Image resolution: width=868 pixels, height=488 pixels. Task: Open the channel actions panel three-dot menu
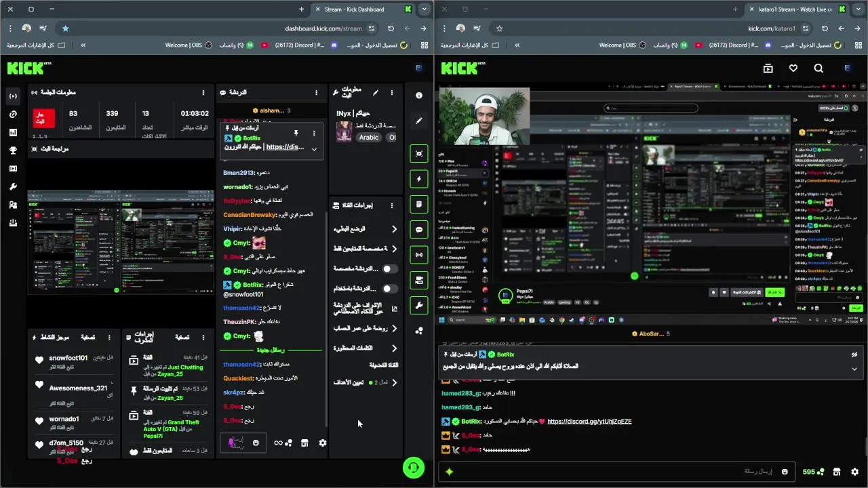(391, 205)
